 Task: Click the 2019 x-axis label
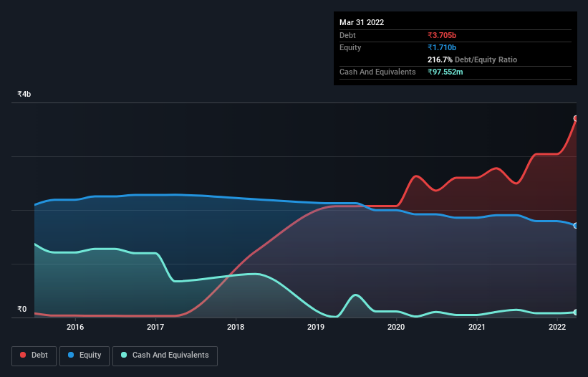316,327
